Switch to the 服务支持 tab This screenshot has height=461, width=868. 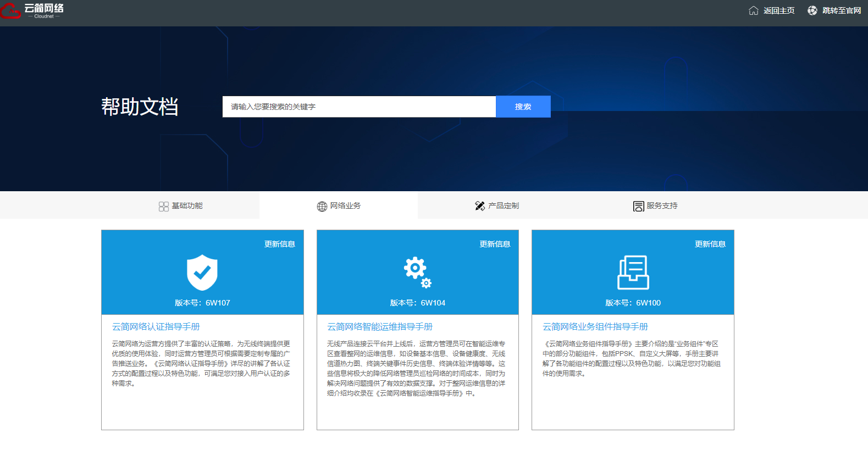tap(655, 205)
